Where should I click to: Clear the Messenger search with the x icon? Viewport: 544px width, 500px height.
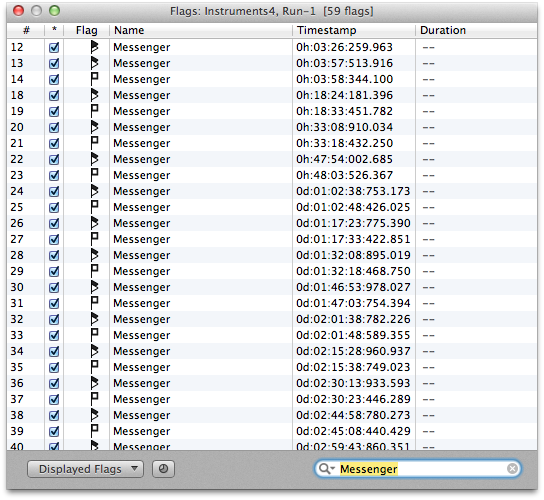512,469
